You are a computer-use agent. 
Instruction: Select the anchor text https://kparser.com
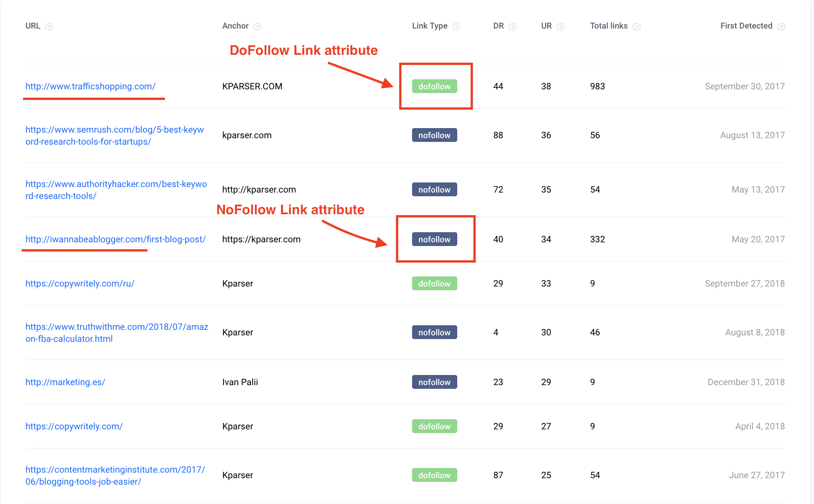tap(261, 239)
